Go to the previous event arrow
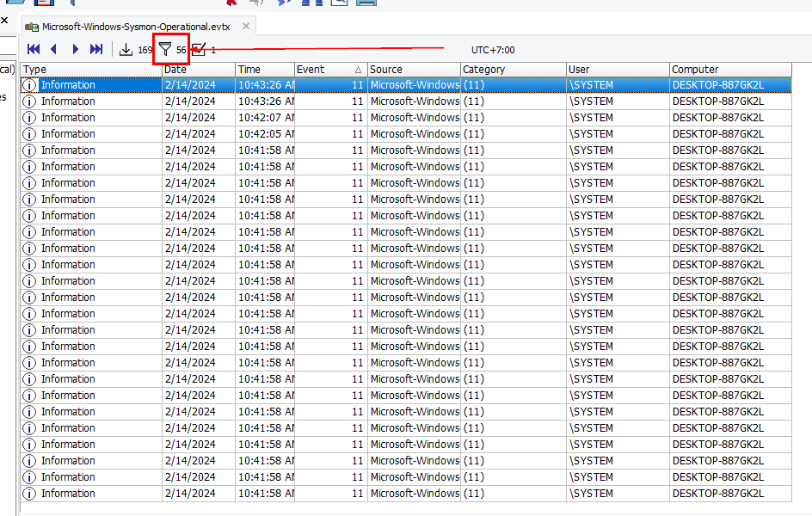This screenshot has width=812, height=516. pyautogui.click(x=54, y=50)
